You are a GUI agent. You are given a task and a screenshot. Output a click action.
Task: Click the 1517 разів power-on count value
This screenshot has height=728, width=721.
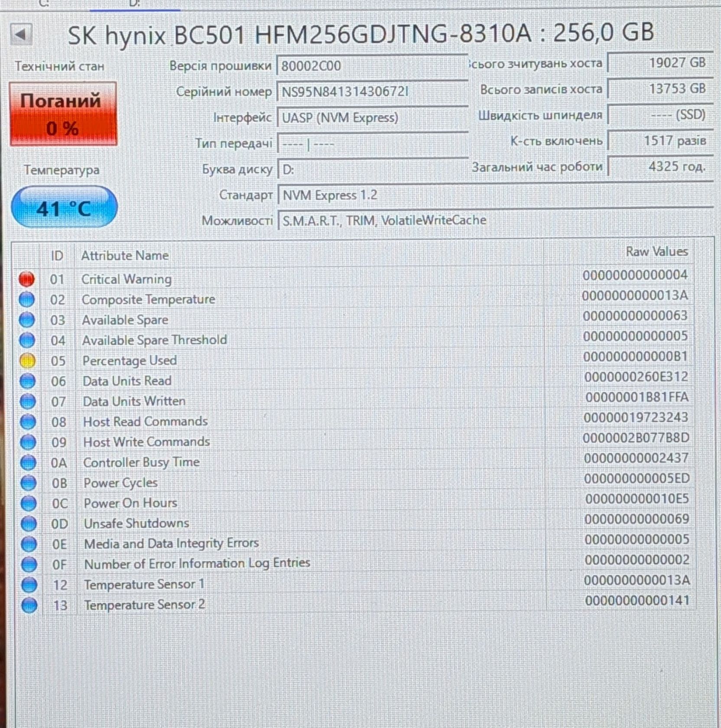(660, 141)
